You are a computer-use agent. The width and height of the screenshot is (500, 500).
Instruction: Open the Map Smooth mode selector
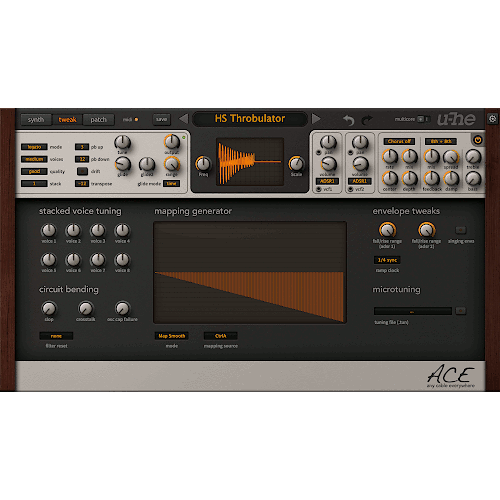tap(172, 336)
